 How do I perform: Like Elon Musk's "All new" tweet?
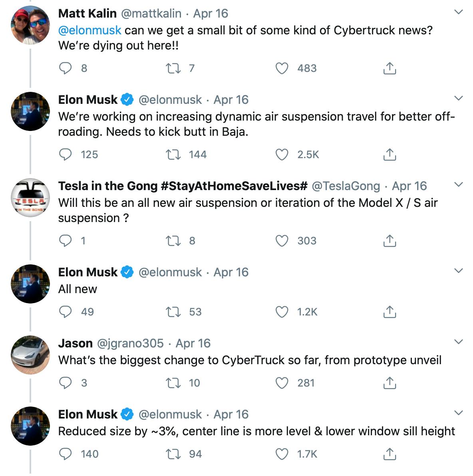282,312
